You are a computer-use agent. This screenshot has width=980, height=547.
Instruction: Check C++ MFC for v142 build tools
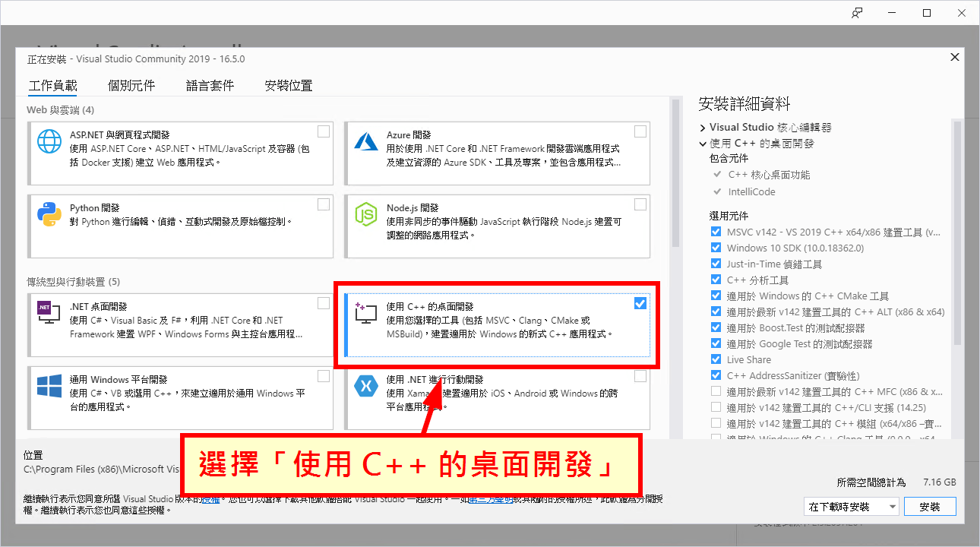716,391
